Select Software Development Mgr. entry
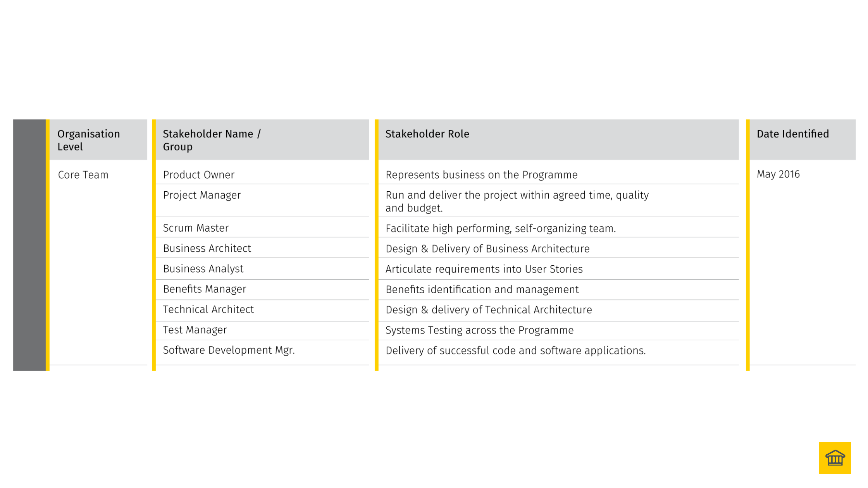The width and height of the screenshot is (868, 488). tap(229, 350)
